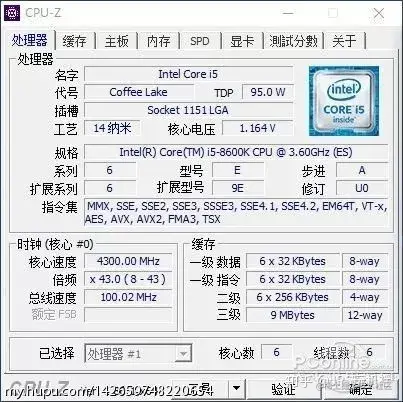Switch to the SPD tab

click(200, 41)
